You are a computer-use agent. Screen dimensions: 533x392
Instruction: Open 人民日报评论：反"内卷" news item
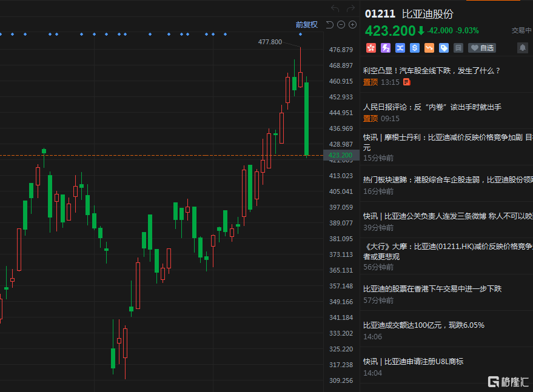coord(432,107)
